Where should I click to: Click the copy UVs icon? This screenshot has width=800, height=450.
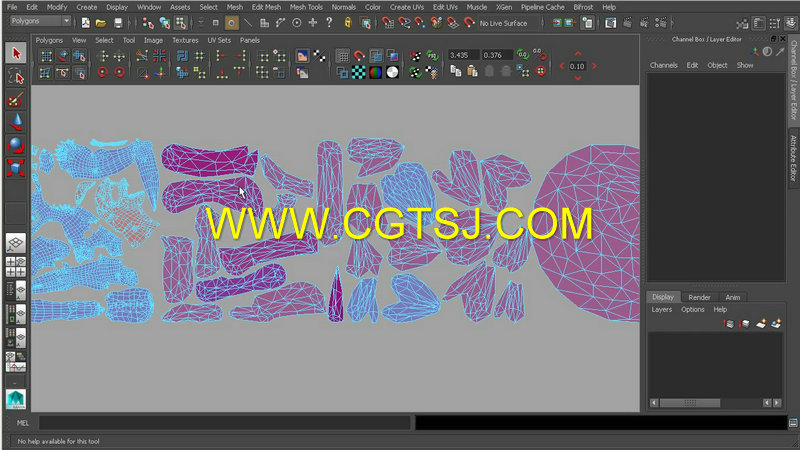(456, 72)
